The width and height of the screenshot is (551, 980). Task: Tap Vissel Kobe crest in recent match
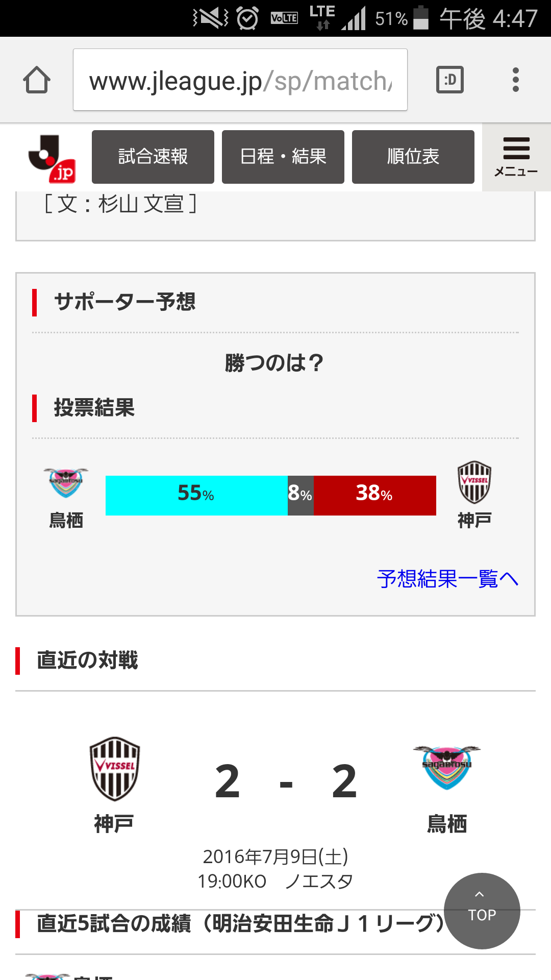pyautogui.click(x=115, y=768)
